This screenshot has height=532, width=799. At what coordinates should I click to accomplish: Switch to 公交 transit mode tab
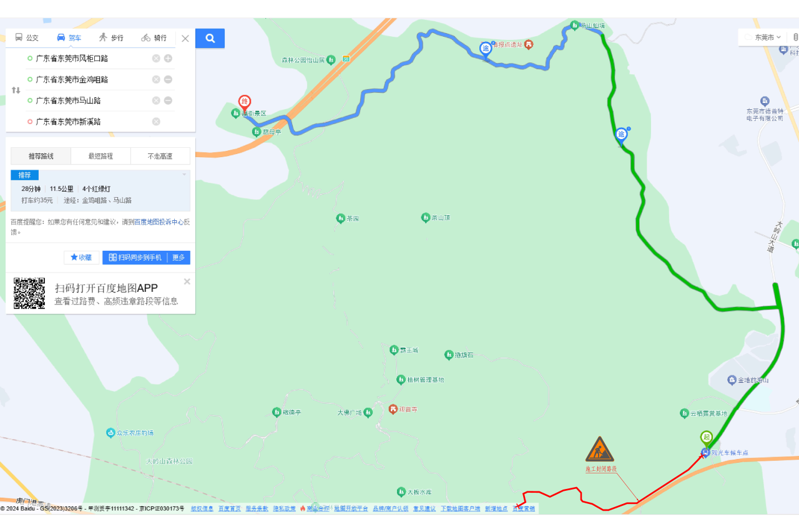pos(27,38)
